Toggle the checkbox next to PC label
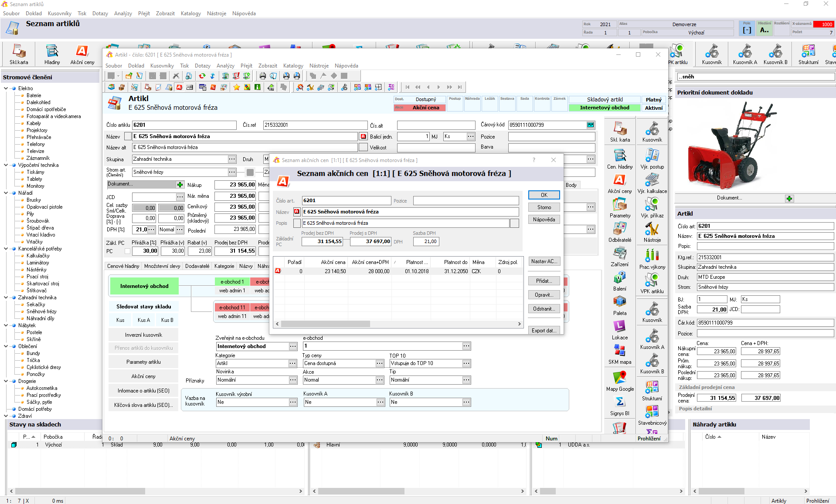This screenshot has height=504, width=836. click(x=127, y=251)
